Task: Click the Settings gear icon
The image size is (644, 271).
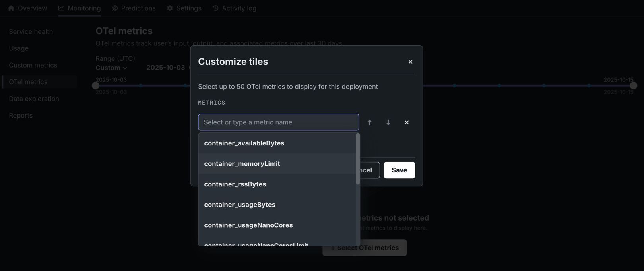Action: 170,8
